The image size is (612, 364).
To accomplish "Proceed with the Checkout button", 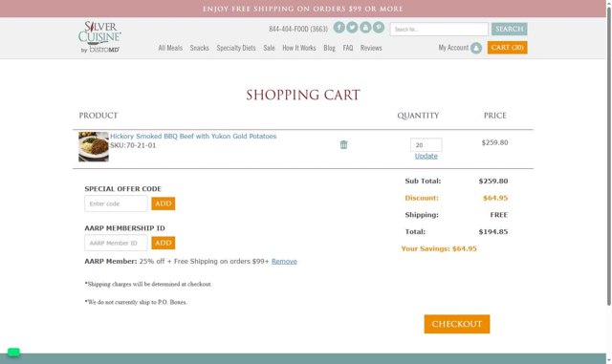I will click(457, 324).
